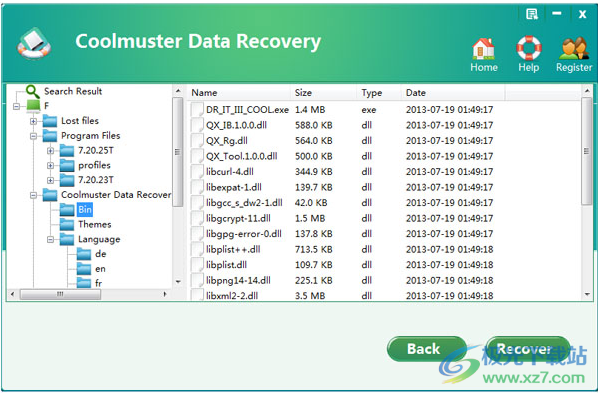The height and width of the screenshot is (394, 598).
Task: Click the Back button
Action: tap(426, 349)
